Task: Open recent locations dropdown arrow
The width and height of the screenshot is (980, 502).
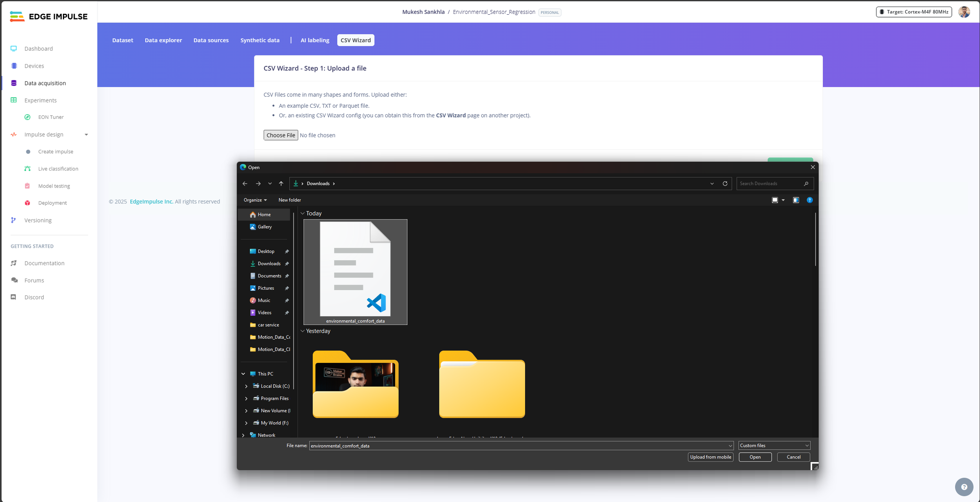Action: (x=270, y=184)
